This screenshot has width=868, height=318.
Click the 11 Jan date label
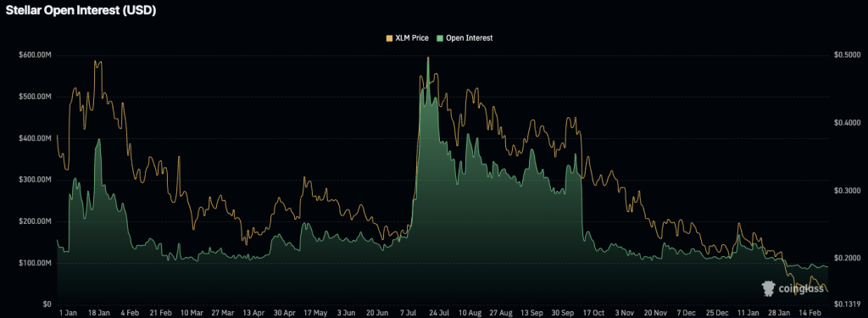pyautogui.click(x=748, y=313)
